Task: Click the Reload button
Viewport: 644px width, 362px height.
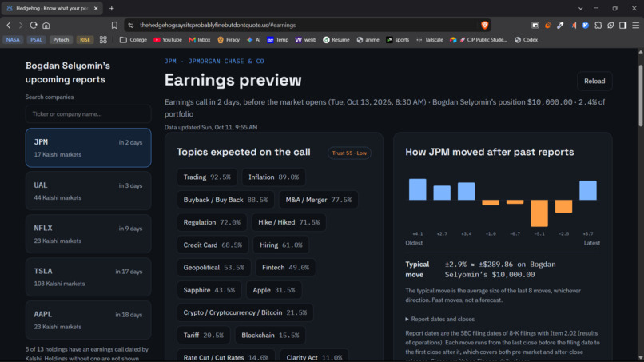Action: (594, 81)
